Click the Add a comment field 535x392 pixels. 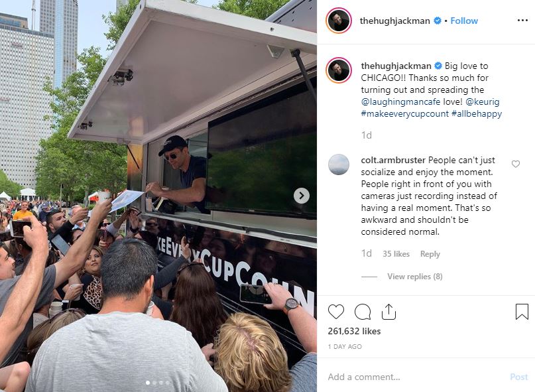point(416,377)
